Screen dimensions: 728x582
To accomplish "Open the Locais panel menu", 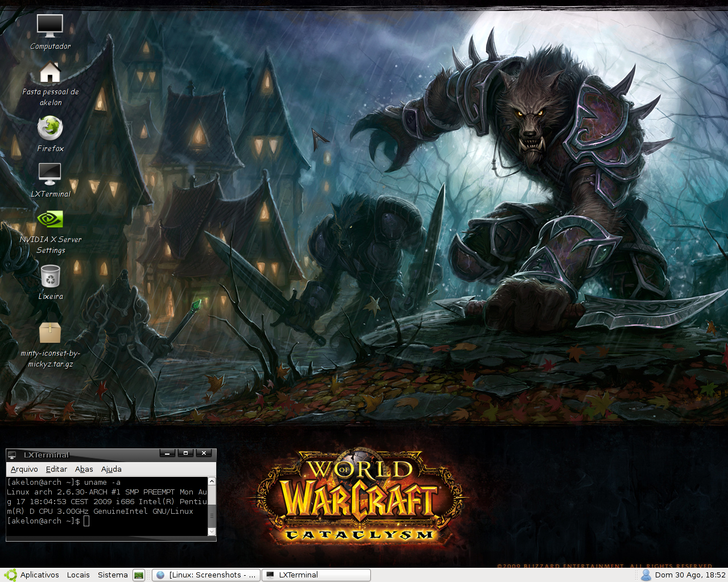I will [x=78, y=575].
